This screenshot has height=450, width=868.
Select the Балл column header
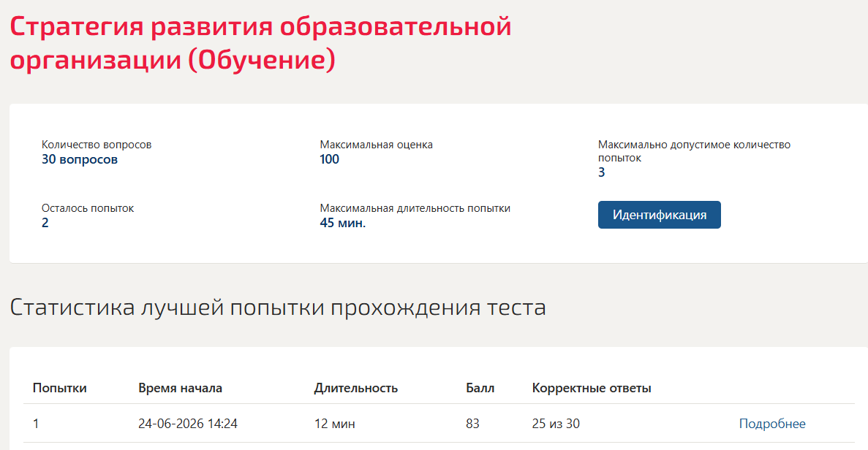[480, 388]
